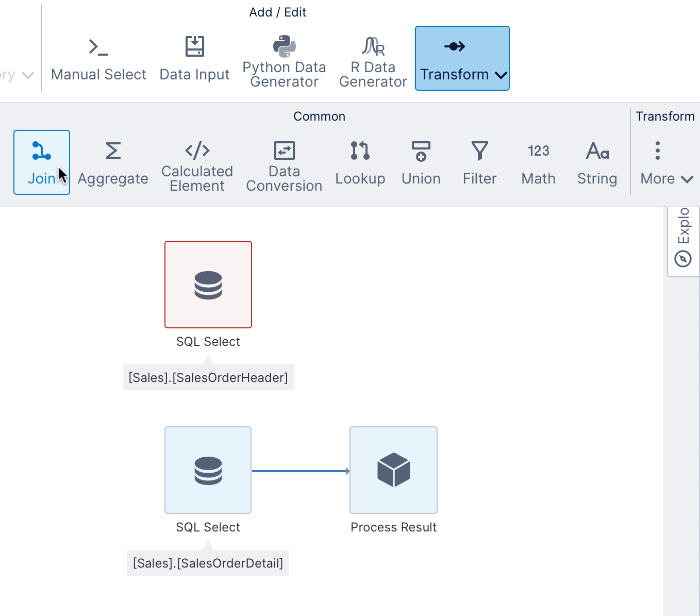
Task: Click the Process Result node
Action: click(x=394, y=470)
